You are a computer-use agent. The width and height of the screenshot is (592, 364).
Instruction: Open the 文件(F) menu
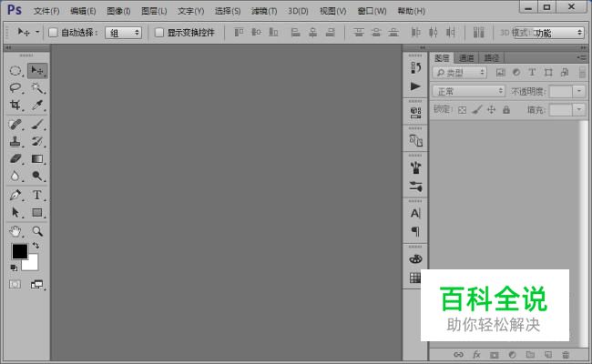click(x=46, y=11)
